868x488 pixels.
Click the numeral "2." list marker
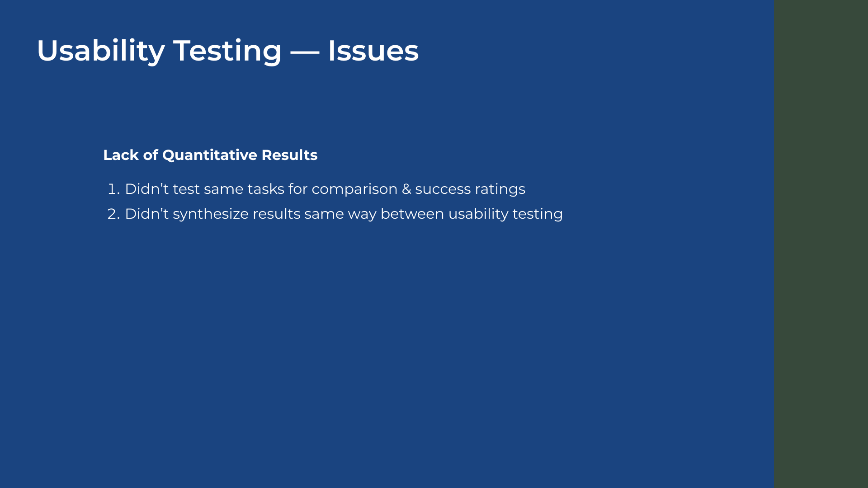(113, 214)
